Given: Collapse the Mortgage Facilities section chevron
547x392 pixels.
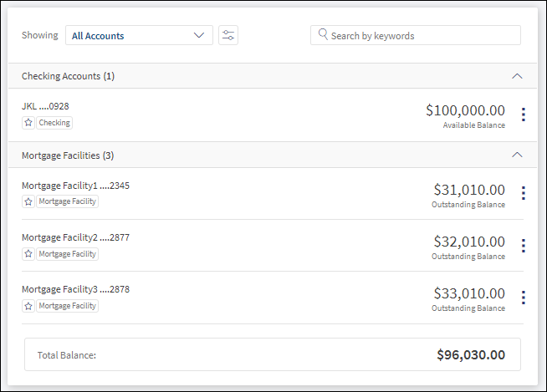Looking at the screenshot, I should click(x=517, y=155).
